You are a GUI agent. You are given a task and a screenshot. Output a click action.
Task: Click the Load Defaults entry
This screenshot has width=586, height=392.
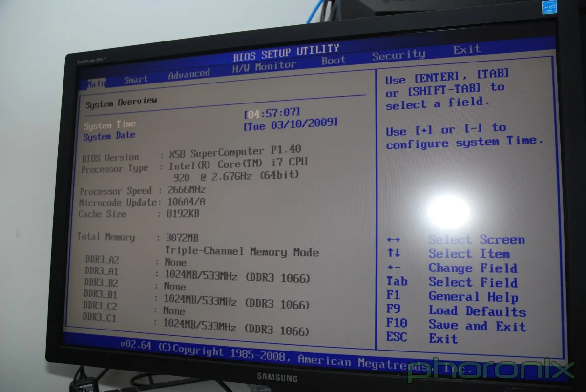pos(477,311)
